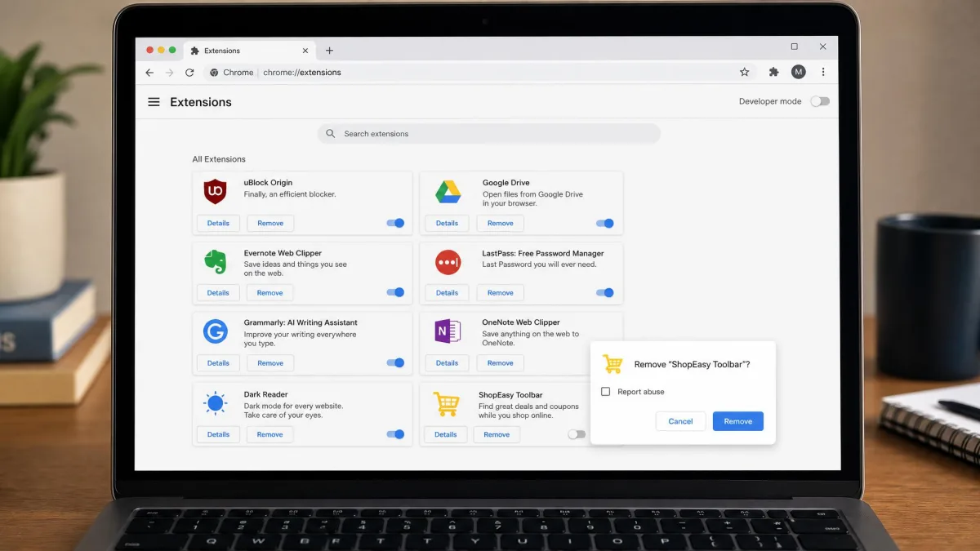Screen dimensions: 980x551
Task: Toggle Developer mode switch
Action: point(820,101)
